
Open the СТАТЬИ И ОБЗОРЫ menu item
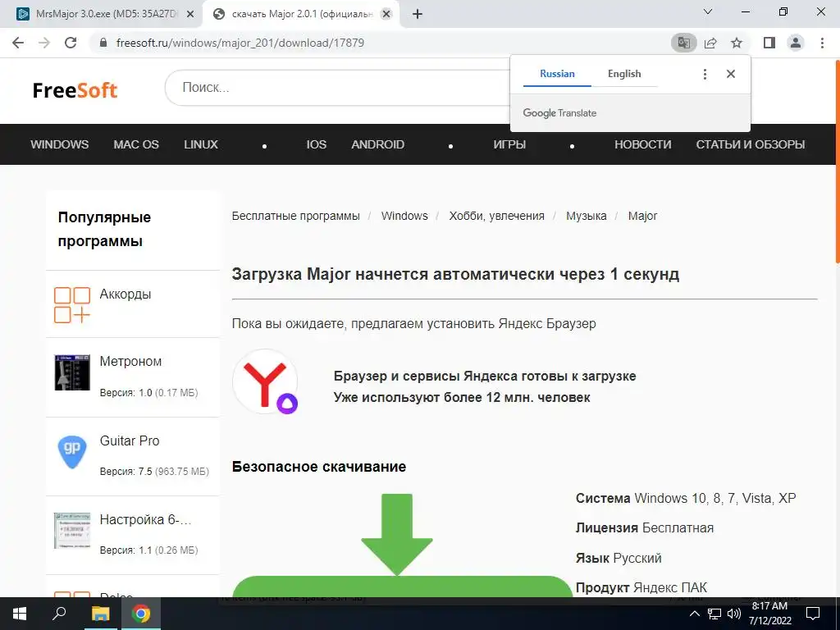pyautogui.click(x=751, y=144)
